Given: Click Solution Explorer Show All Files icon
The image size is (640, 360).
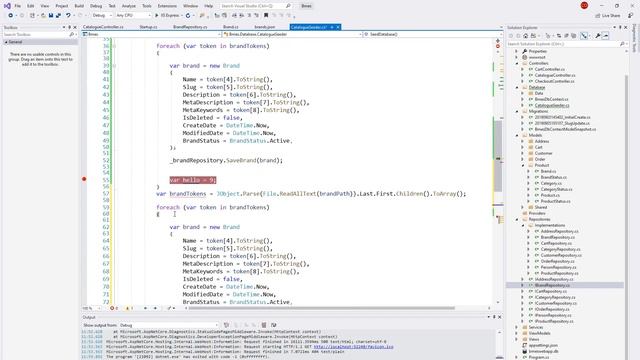Looking at the screenshot, I should 574,36.
